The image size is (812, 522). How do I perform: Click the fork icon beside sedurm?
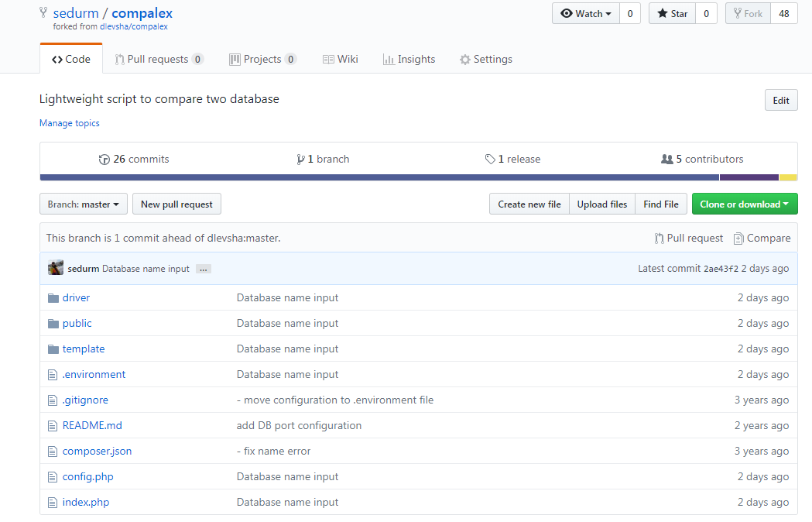[x=43, y=13]
